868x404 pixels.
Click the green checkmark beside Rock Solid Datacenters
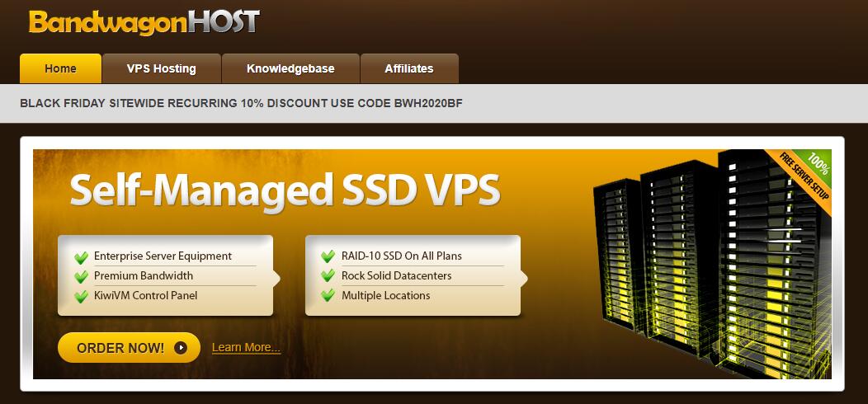click(328, 275)
